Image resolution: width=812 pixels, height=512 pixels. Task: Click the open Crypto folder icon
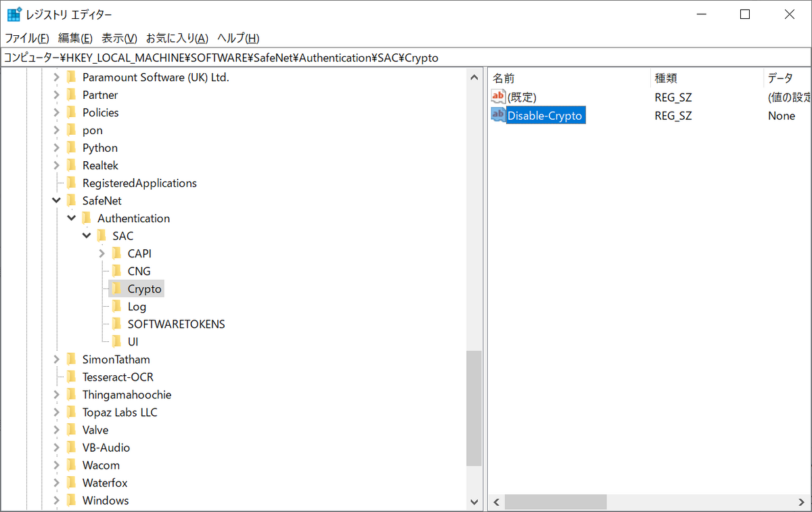point(116,289)
